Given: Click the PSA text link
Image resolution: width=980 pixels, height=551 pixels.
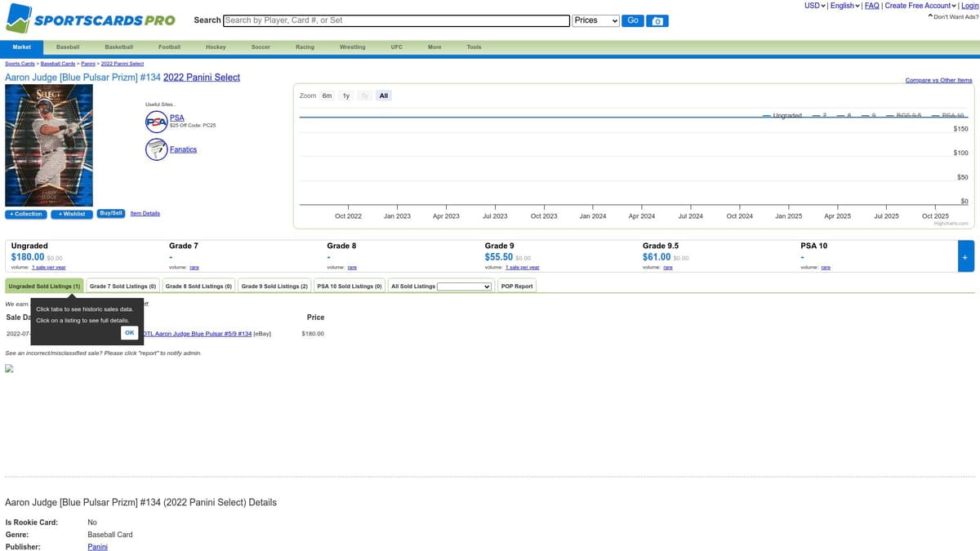Looking at the screenshot, I should 176,118.
